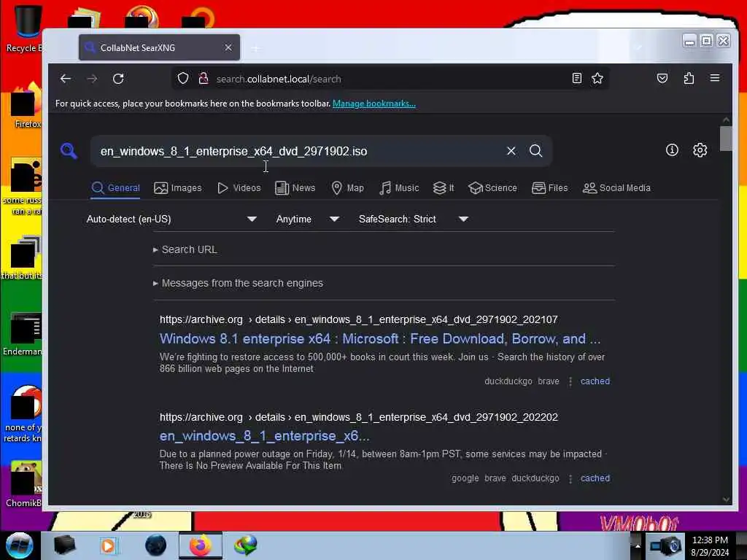This screenshot has width=747, height=560.
Task: Launch Firefox from the taskbar
Action: pyautogui.click(x=201, y=545)
